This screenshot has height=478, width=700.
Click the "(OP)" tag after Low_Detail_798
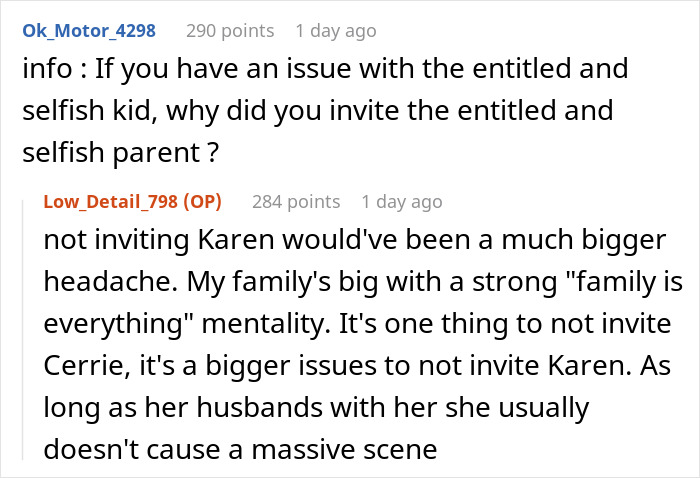coord(202,202)
